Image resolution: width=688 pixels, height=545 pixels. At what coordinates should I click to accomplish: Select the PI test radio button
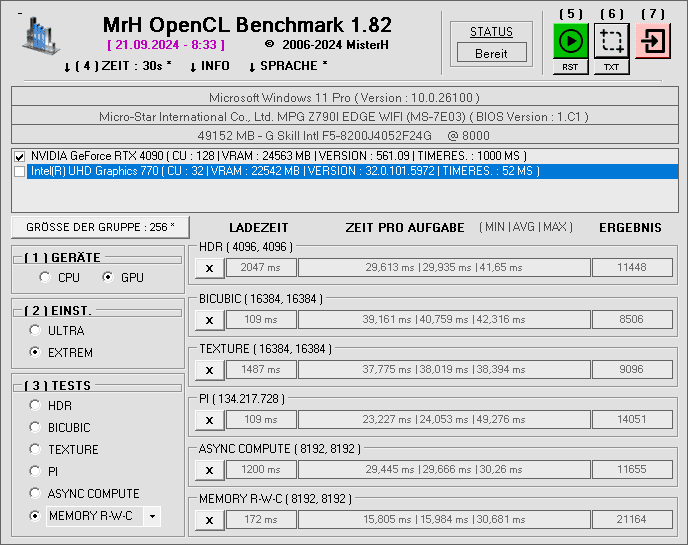click(x=35, y=471)
